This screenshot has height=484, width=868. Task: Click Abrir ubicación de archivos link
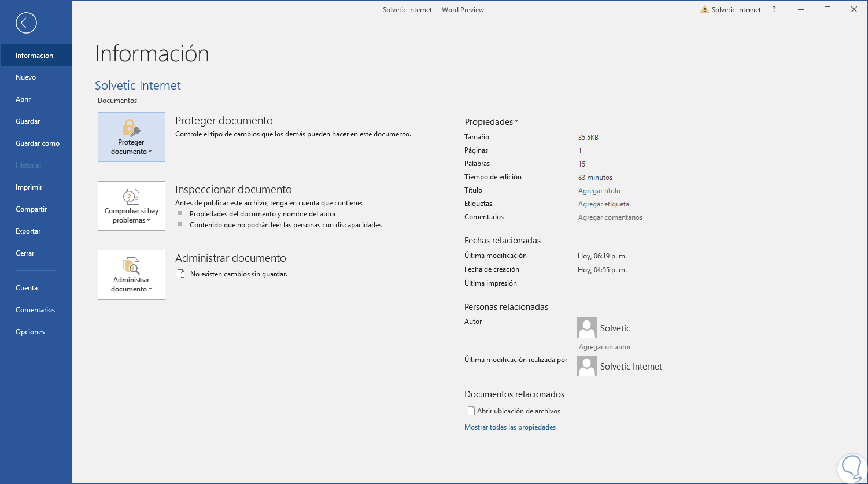click(519, 411)
